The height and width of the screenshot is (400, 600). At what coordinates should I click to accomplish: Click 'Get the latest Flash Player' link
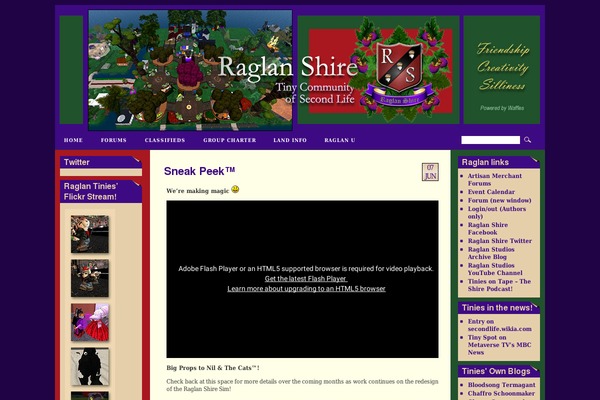(x=306, y=279)
